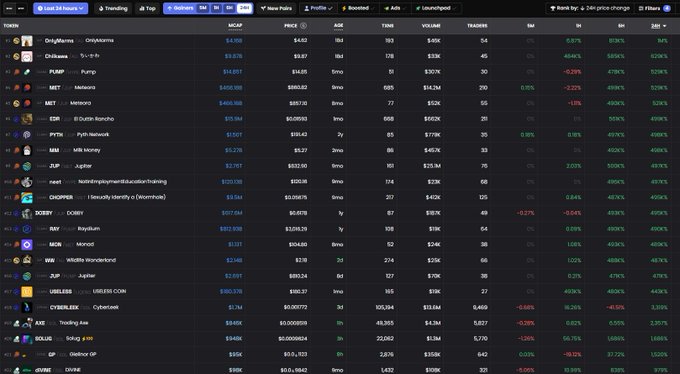This screenshot has height=374, width=680.
Task: Sort by the 24H column header
Action: [658, 26]
